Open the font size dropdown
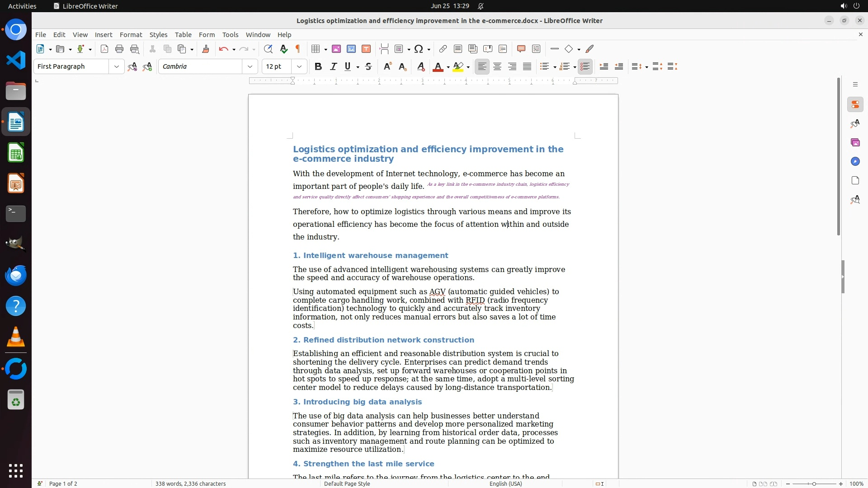The width and height of the screenshot is (868, 488). (299, 66)
